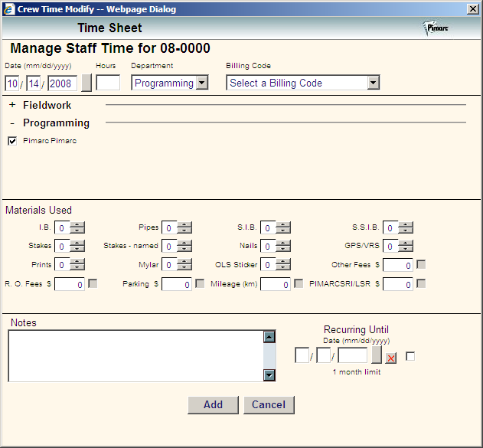Click the Hours input field
The height and width of the screenshot is (448, 483).
[x=108, y=83]
